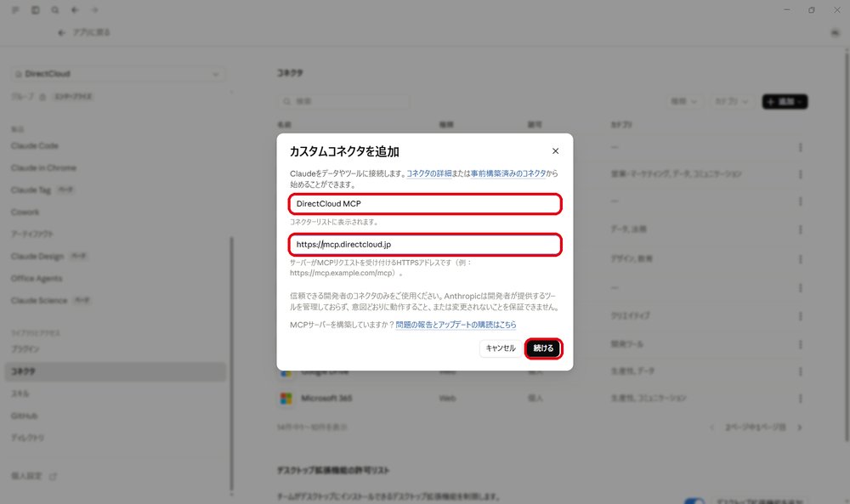Click the panel layout icon in title bar
Viewport: 850px width, 504px height.
(35, 10)
